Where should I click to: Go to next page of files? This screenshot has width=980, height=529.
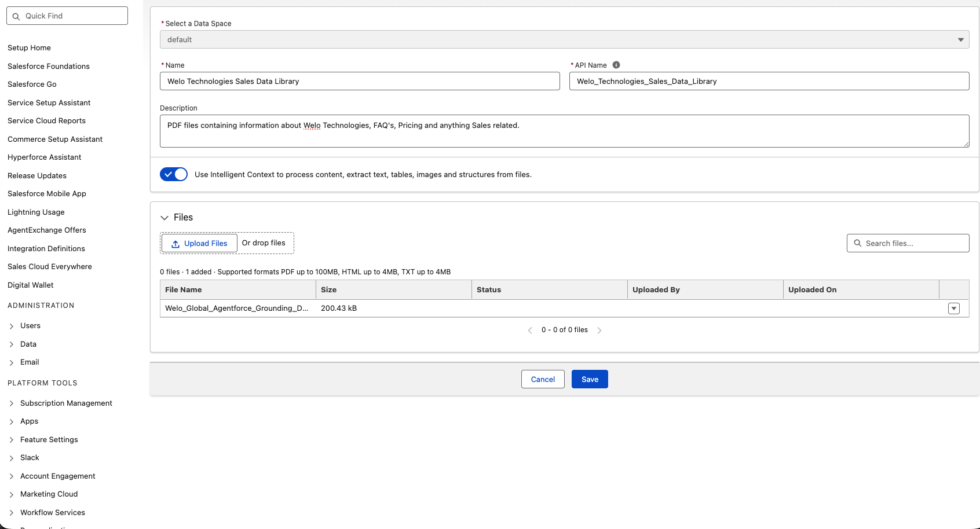click(599, 330)
